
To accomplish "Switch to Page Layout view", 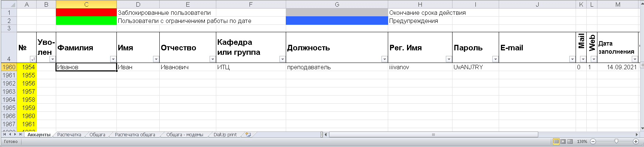I will pos(563,141).
